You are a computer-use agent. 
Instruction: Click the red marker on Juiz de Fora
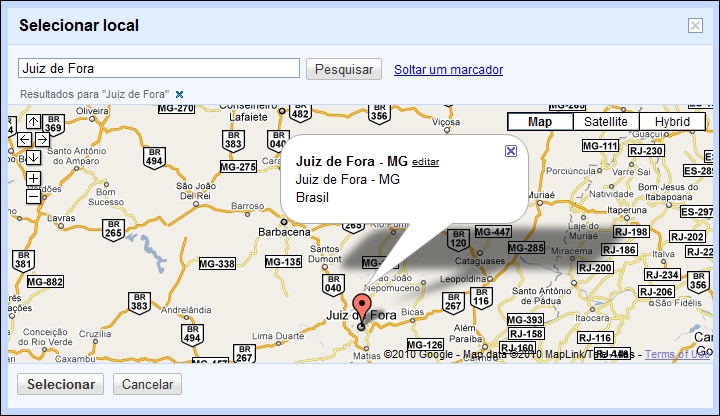click(x=363, y=307)
